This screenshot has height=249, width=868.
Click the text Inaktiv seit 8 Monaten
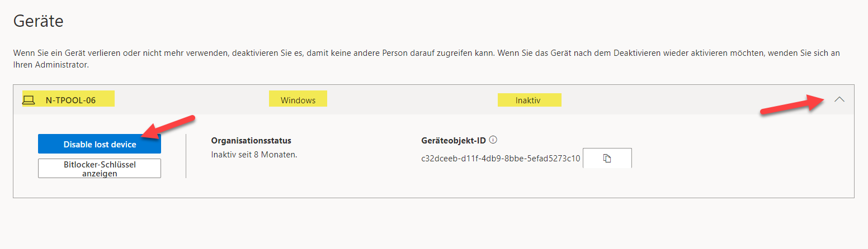[254, 154]
